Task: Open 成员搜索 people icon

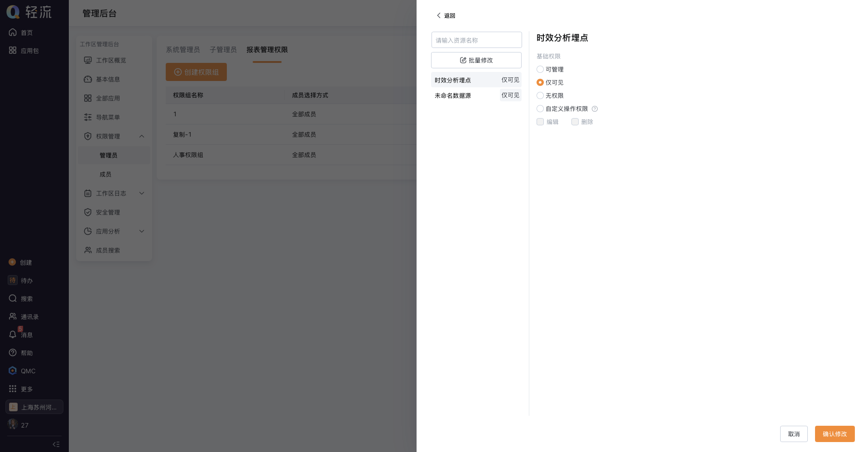Action: 88,250
